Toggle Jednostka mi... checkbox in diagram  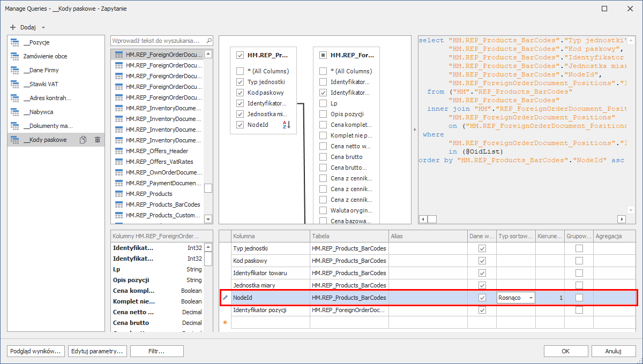pos(240,114)
